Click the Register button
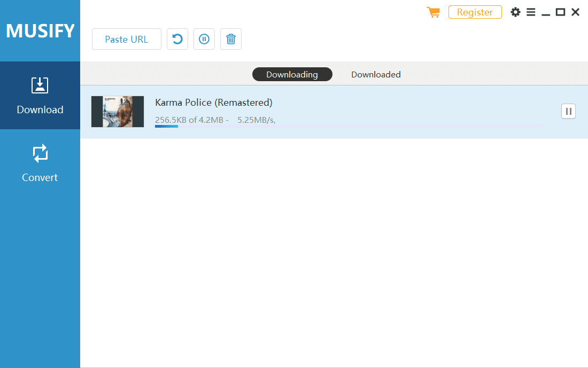 (x=475, y=12)
